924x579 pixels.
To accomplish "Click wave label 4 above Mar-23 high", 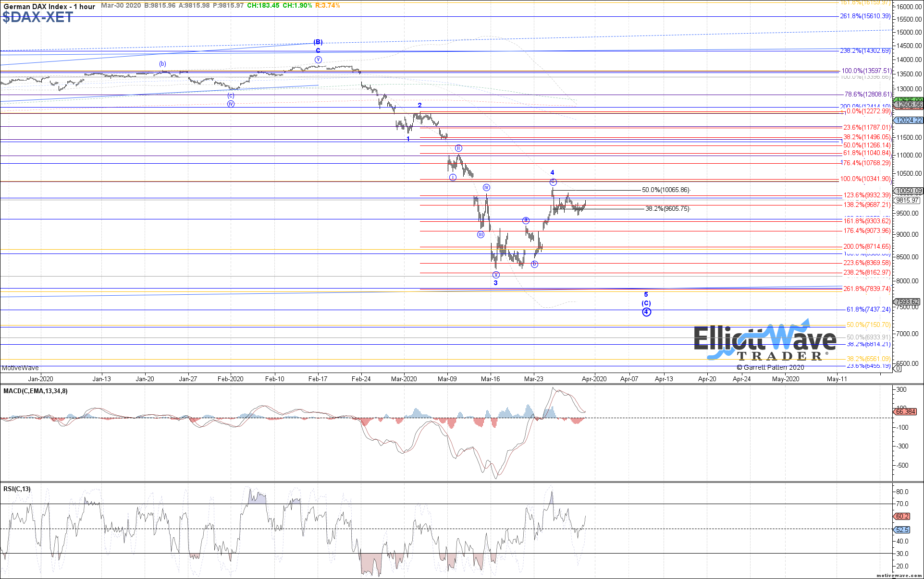I will pos(553,172).
